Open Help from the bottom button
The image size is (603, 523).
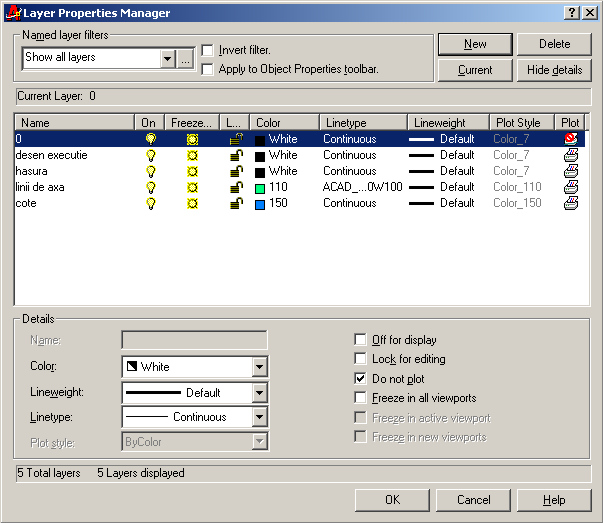coord(554,500)
